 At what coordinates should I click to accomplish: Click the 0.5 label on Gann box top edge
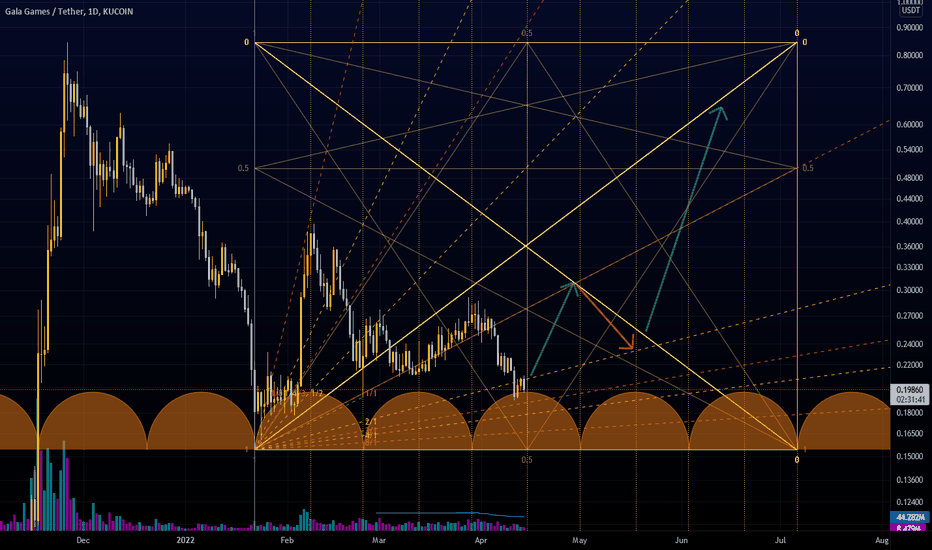[x=527, y=33]
